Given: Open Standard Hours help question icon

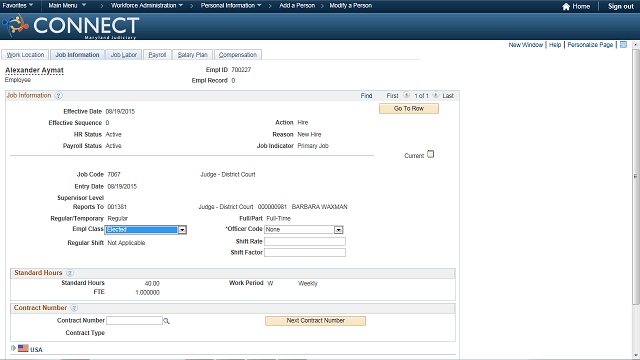Looking at the screenshot, I should click(70, 273).
